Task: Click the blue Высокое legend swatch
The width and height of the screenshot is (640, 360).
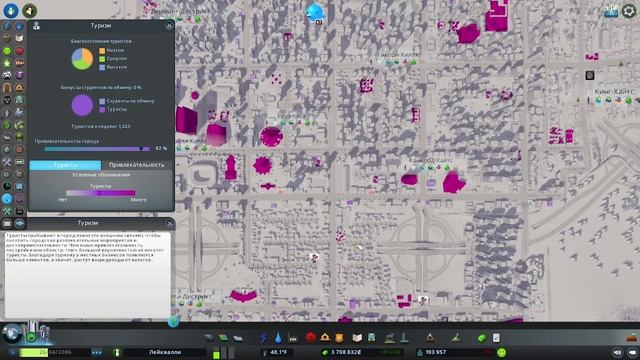Action: [102, 67]
